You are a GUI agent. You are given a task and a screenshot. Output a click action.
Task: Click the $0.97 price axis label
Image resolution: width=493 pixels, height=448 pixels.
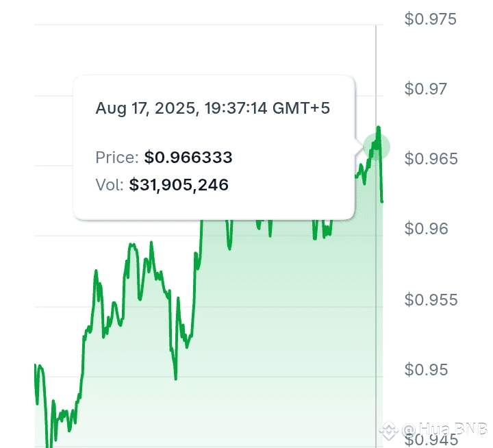tap(425, 89)
